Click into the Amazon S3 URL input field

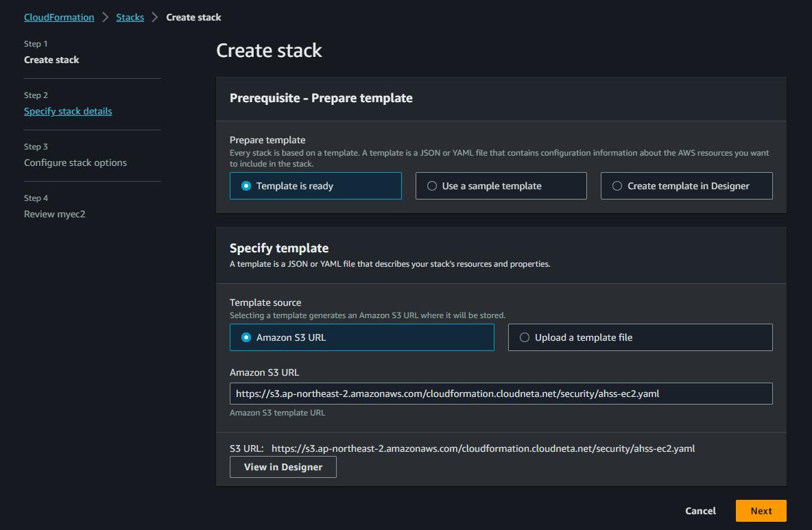[501, 394]
